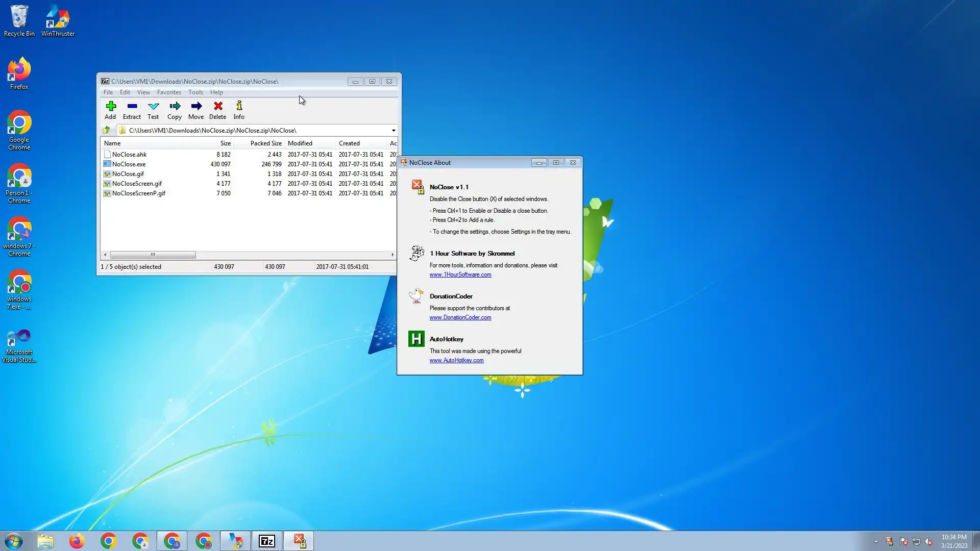Open the Tools menu
Viewport: 980px width, 551px height.
[x=195, y=92]
